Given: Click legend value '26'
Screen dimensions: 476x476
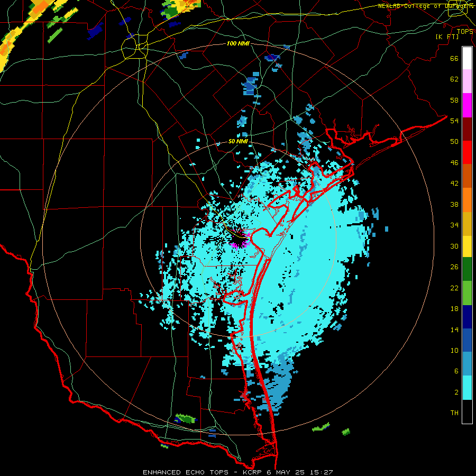Looking at the screenshot, I should coord(454,267).
